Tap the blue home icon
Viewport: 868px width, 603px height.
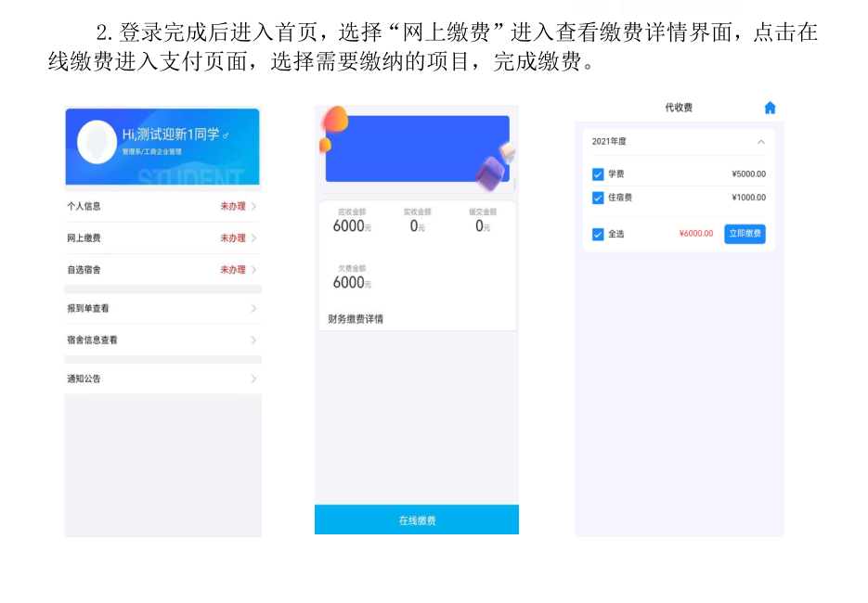[770, 108]
